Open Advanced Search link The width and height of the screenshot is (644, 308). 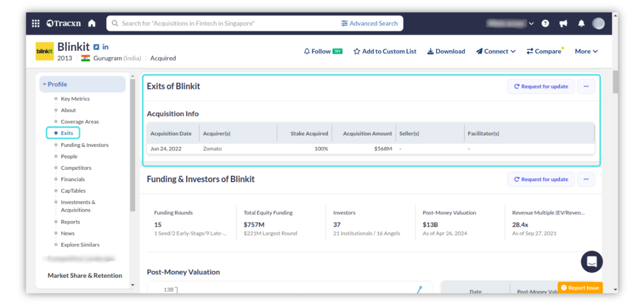[x=369, y=23]
